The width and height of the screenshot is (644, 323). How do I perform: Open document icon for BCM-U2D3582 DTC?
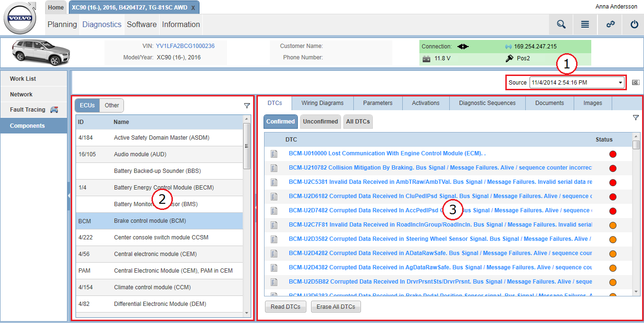tap(274, 239)
